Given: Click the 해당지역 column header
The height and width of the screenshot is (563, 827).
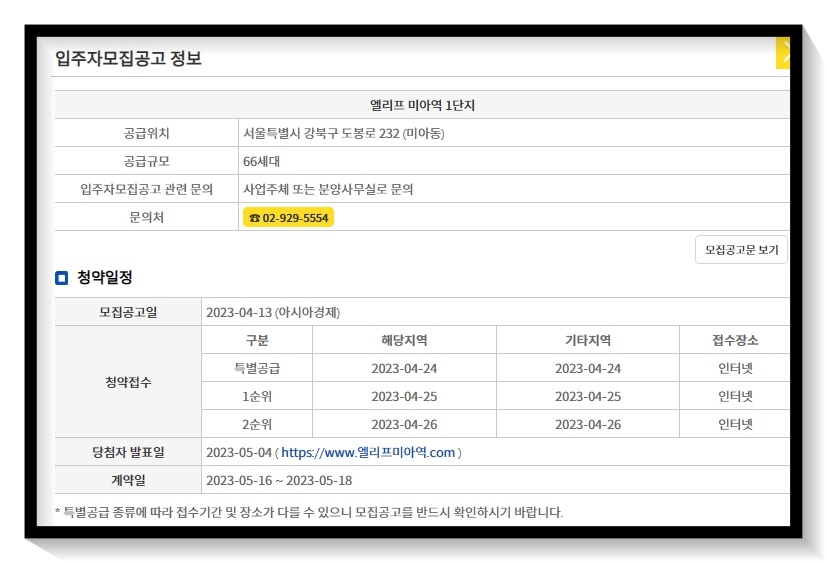Looking at the screenshot, I should [x=404, y=340].
